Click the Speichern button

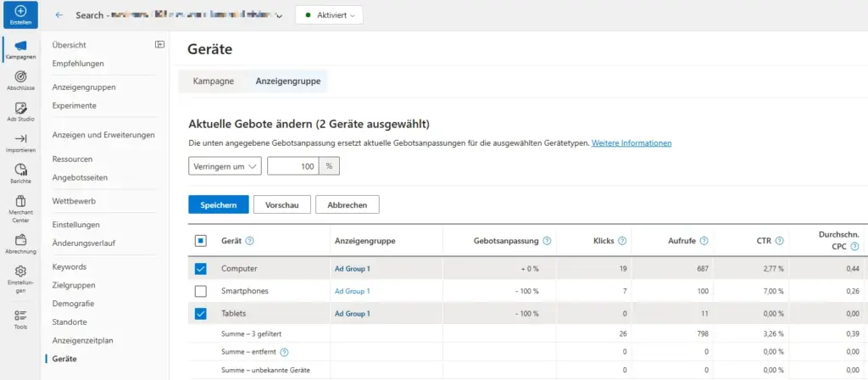tap(219, 204)
